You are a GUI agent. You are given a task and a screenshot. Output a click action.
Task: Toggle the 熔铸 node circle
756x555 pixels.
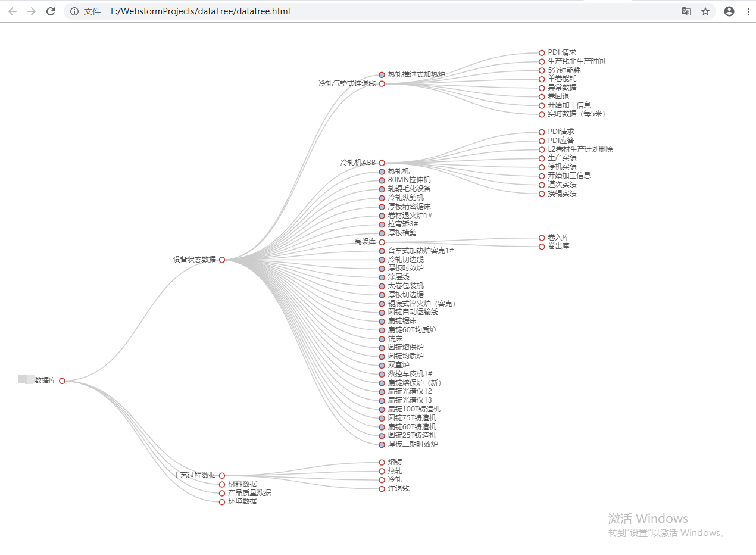(x=382, y=462)
